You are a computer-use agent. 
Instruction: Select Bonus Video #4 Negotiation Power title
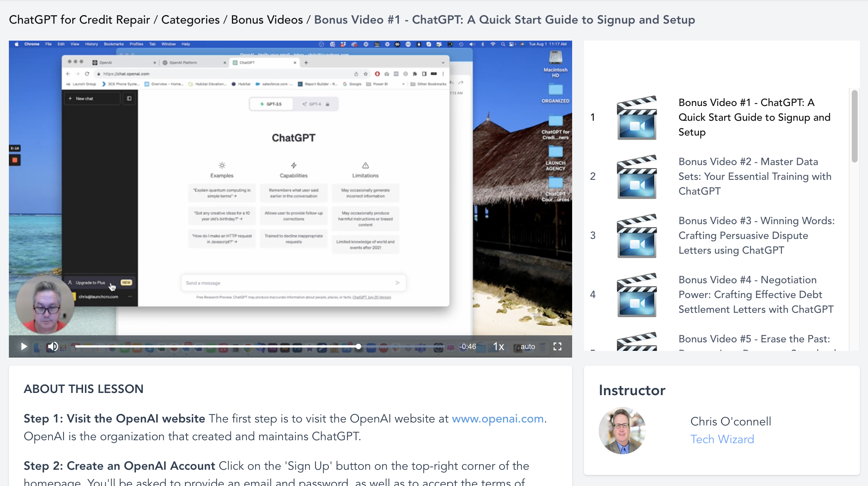coord(756,294)
